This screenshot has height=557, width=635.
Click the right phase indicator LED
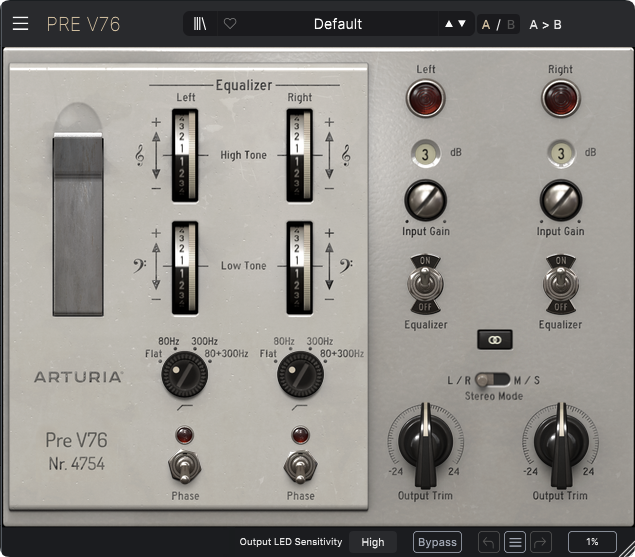pyautogui.click(x=300, y=435)
